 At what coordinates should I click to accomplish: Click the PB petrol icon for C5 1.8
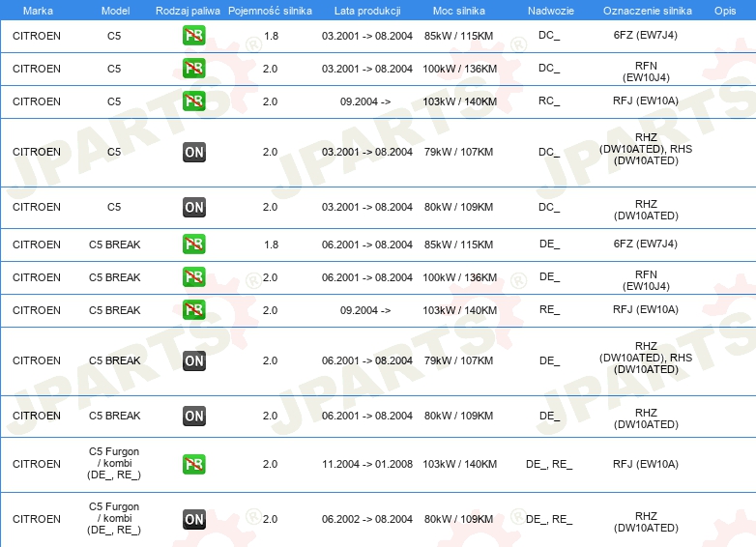(193, 36)
